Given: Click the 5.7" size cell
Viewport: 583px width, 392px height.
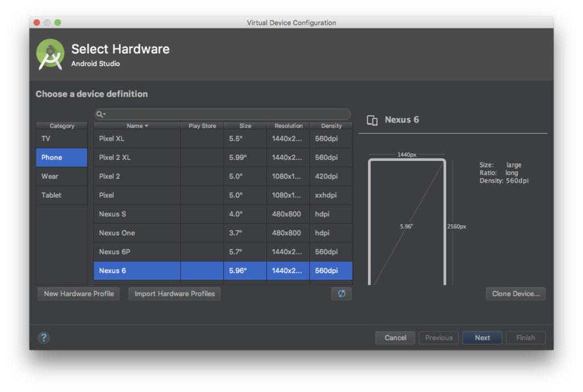Looking at the screenshot, I should 245,252.
